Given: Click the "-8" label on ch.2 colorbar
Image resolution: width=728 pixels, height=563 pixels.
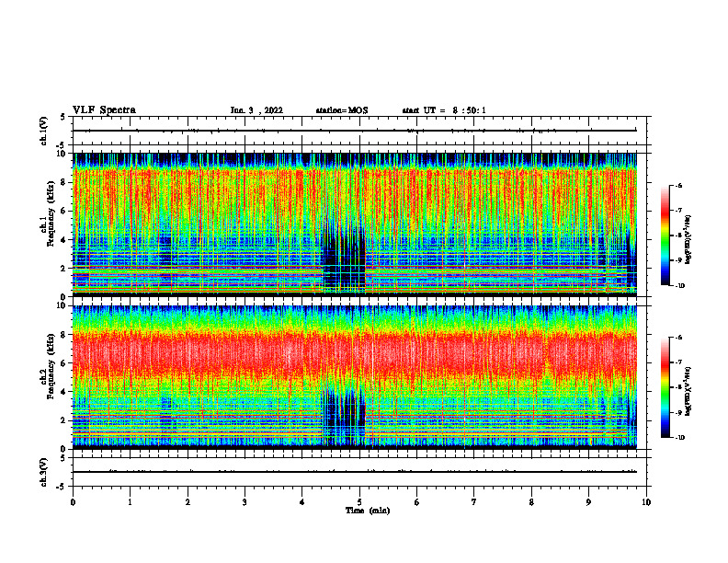Looking at the screenshot, I should click(x=678, y=387).
